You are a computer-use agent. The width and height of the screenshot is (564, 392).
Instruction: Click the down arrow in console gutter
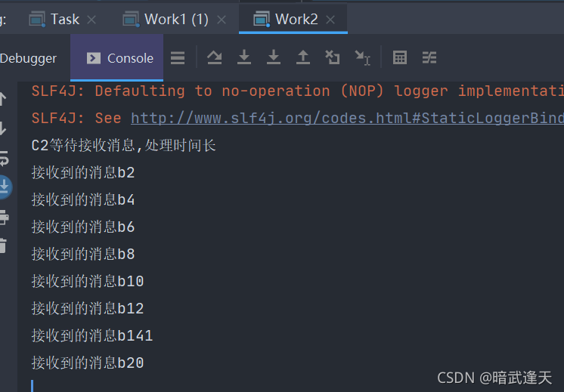point(3,128)
